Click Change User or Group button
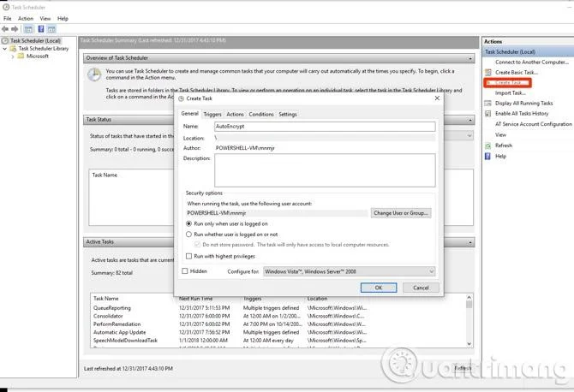Viewport: 574px width, 392px height. coord(401,213)
